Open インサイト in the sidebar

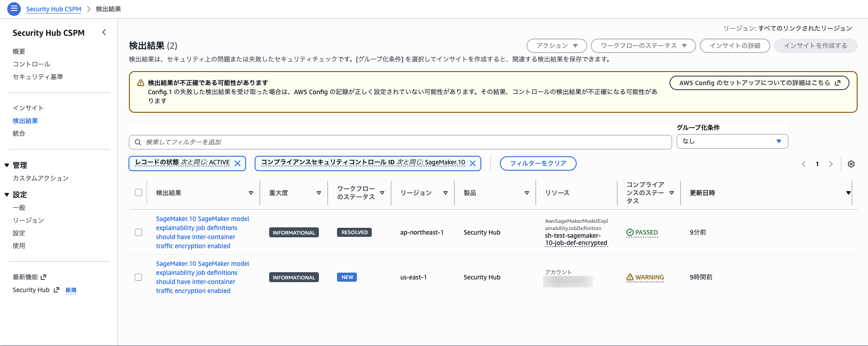[28, 108]
